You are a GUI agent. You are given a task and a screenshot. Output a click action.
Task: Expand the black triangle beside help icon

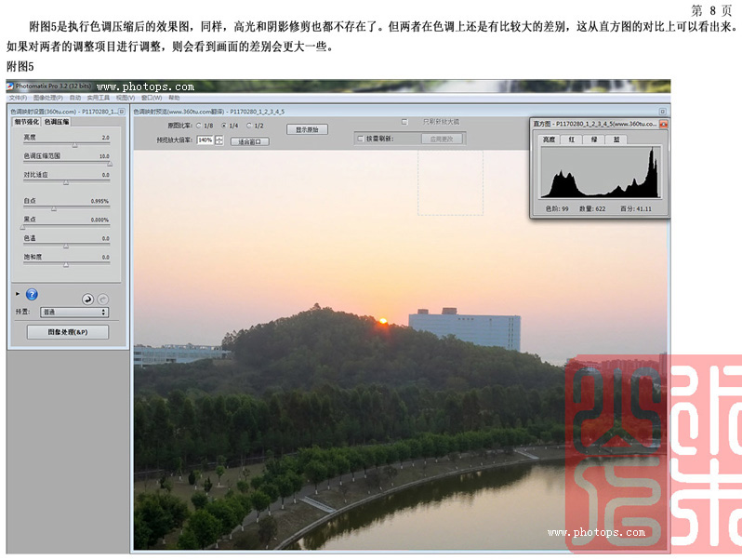pos(18,294)
